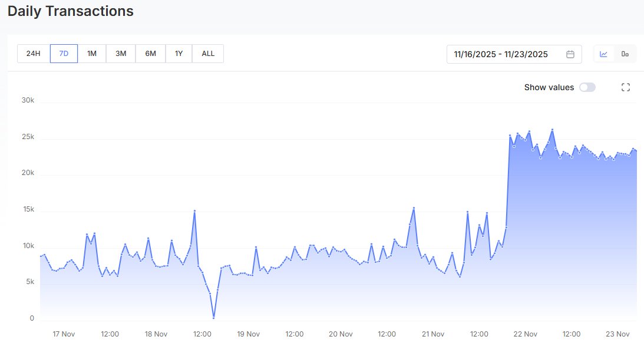This screenshot has width=644, height=343.
Task: Open the calendar icon in the date field
Action: (570, 54)
